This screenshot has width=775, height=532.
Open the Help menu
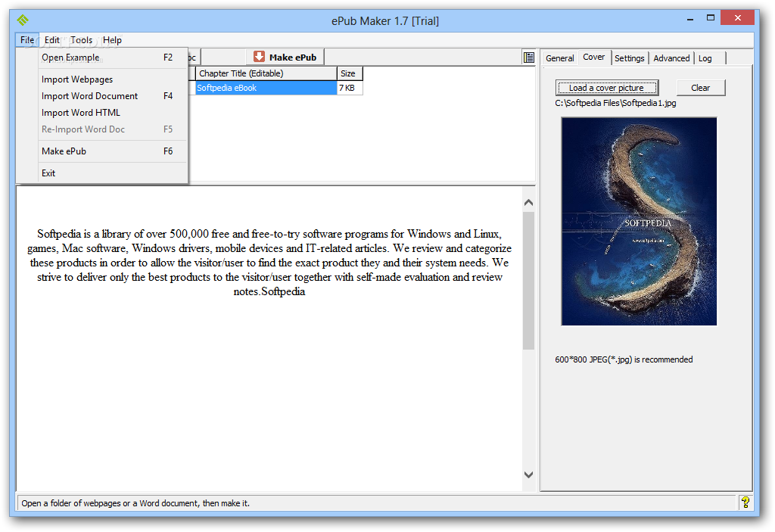(112, 40)
